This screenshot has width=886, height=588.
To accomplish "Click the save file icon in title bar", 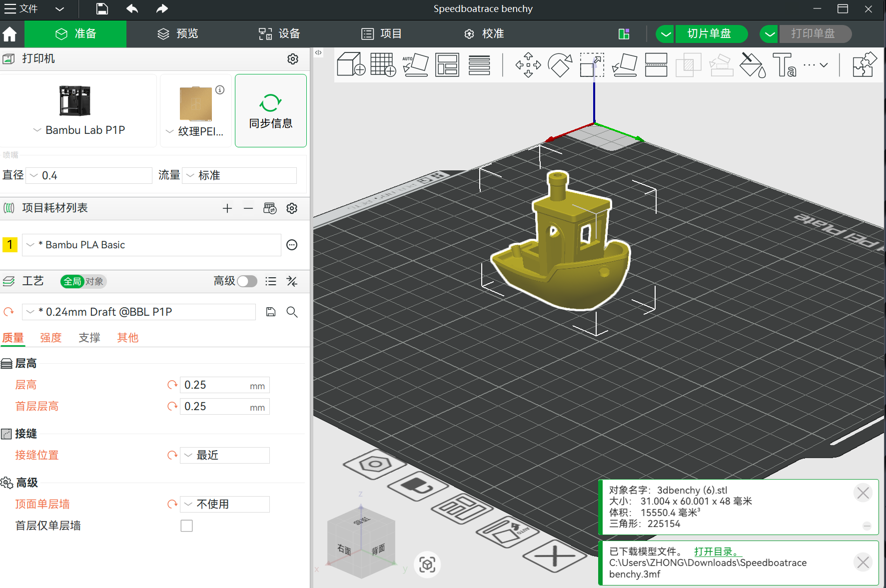I will coord(102,8).
